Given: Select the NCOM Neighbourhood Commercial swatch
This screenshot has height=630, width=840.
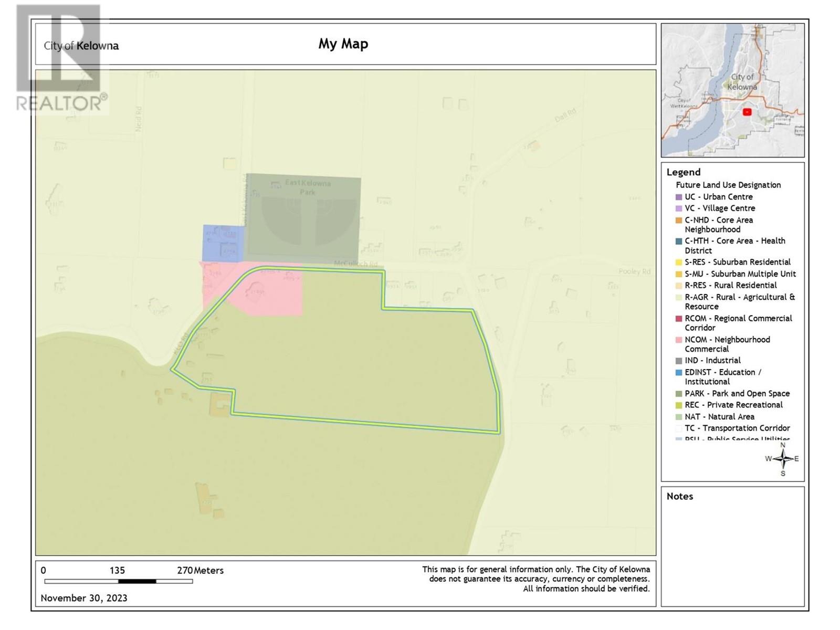Looking at the screenshot, I should click(x=679, y=340).
